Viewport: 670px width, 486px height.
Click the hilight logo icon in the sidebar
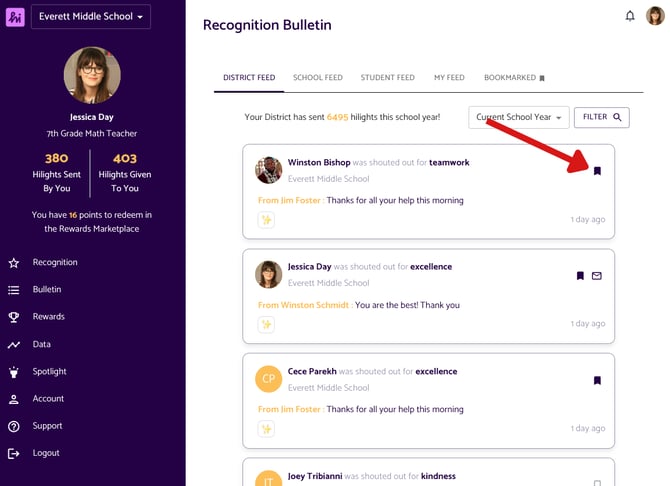click(15, 17)
